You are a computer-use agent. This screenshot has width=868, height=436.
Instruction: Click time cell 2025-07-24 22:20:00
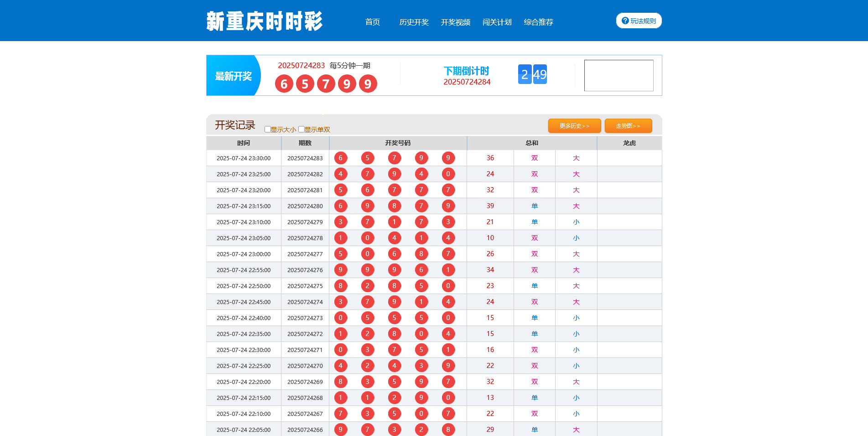pyautogui.click(x=244, y=382)
